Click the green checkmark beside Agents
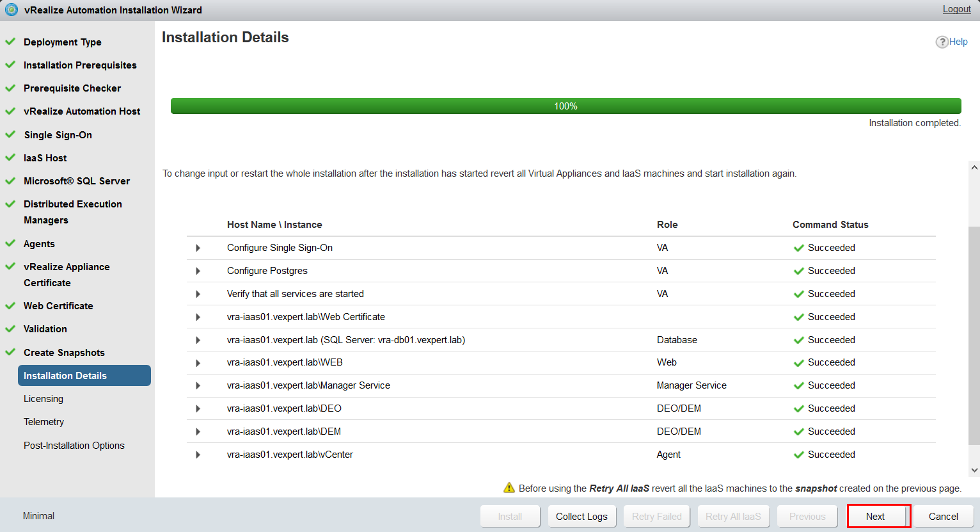The width and height of the screenshot is (980, 532). pyautogui.click(x=10, y=243)
